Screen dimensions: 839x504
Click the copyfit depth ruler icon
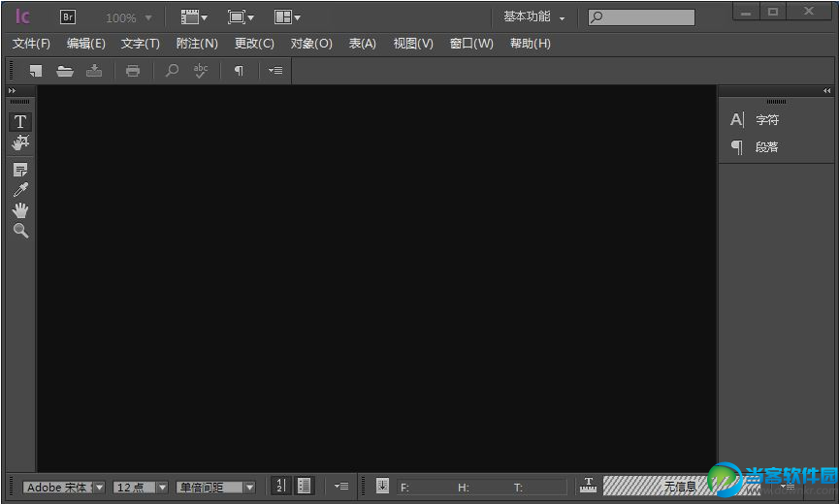(x=588, y=486)
